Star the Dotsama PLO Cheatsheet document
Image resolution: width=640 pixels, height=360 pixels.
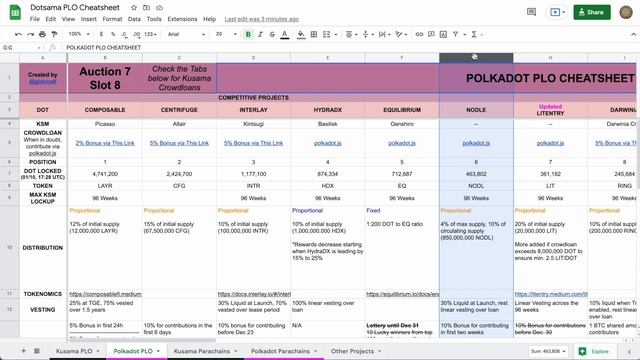(x=133, y=8)
